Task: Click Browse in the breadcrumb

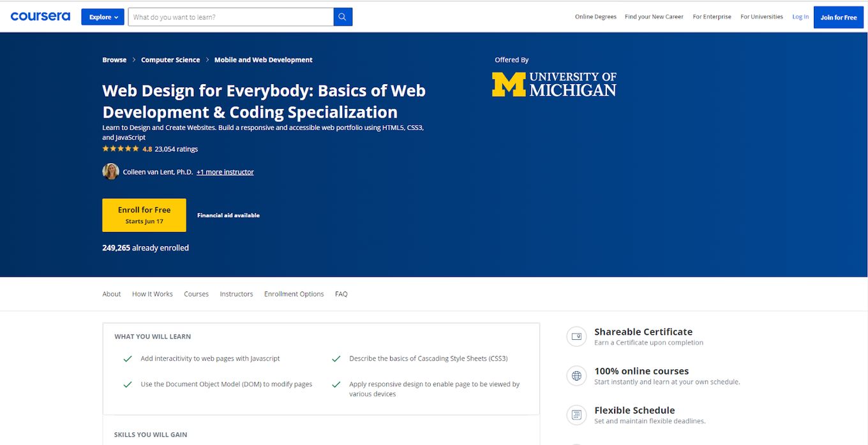Action: tap(114, 60)
